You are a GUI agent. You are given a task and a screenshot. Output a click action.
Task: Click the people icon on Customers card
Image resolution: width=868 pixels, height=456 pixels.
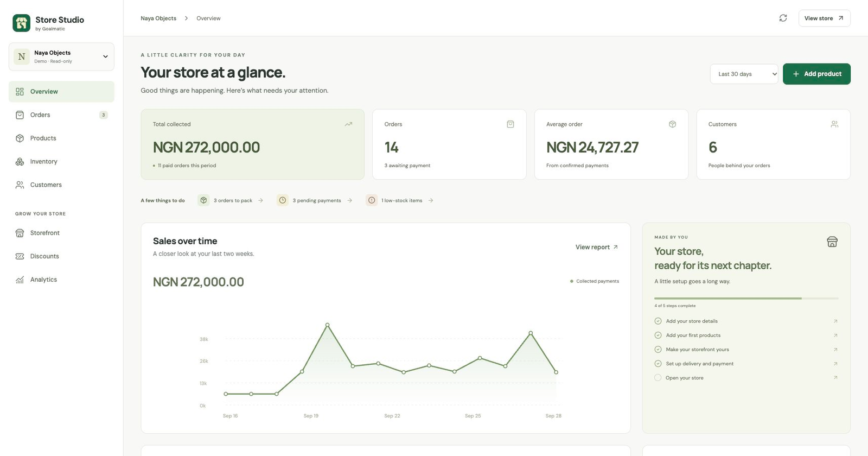(834, 124)
